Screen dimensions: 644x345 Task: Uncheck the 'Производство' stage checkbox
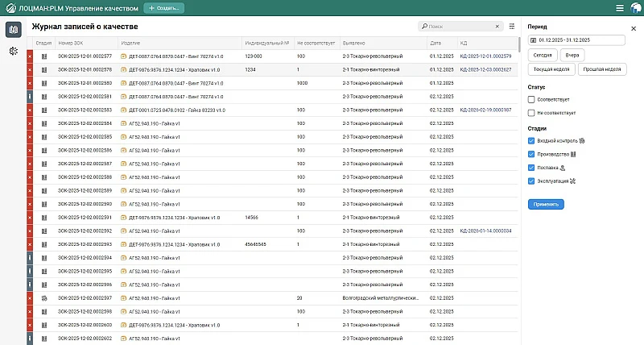531,154
